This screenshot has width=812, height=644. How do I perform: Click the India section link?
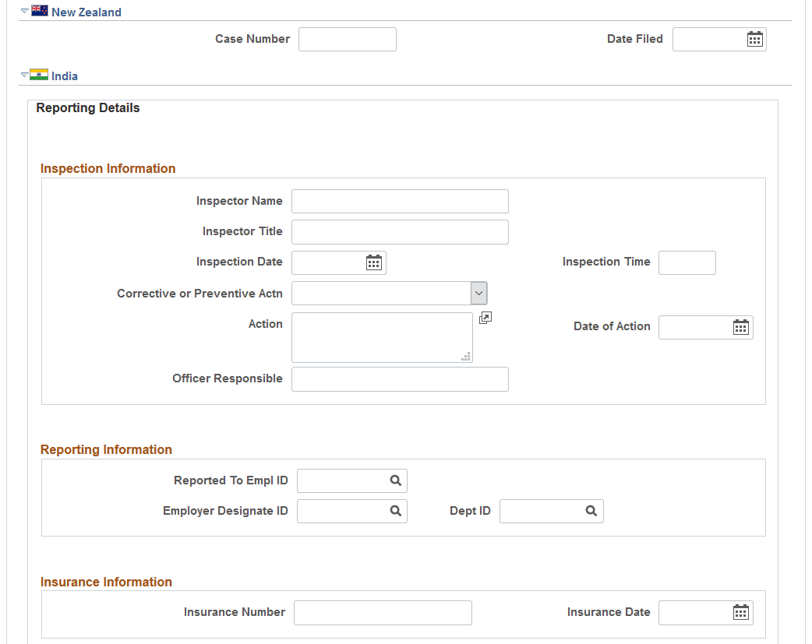click(x=64, y=76)
